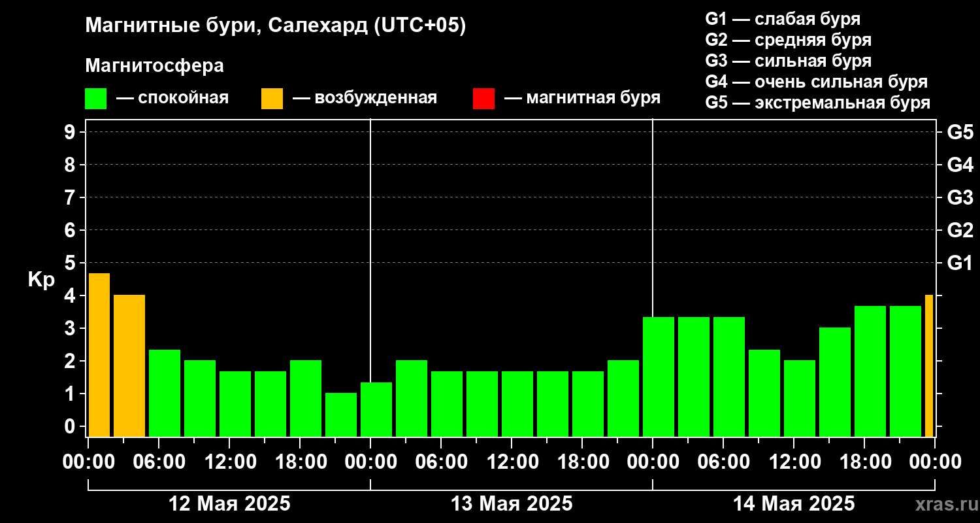Click the final "00:00" label ending 14 May
This screenshot has width=980, height=523.
coord(935,462)
